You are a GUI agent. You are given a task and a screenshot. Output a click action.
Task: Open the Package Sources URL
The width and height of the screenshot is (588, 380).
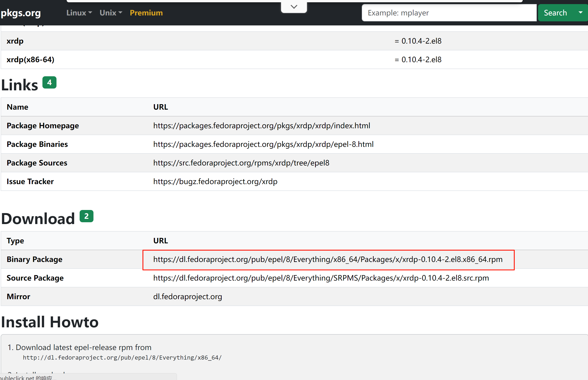point(241,163)
